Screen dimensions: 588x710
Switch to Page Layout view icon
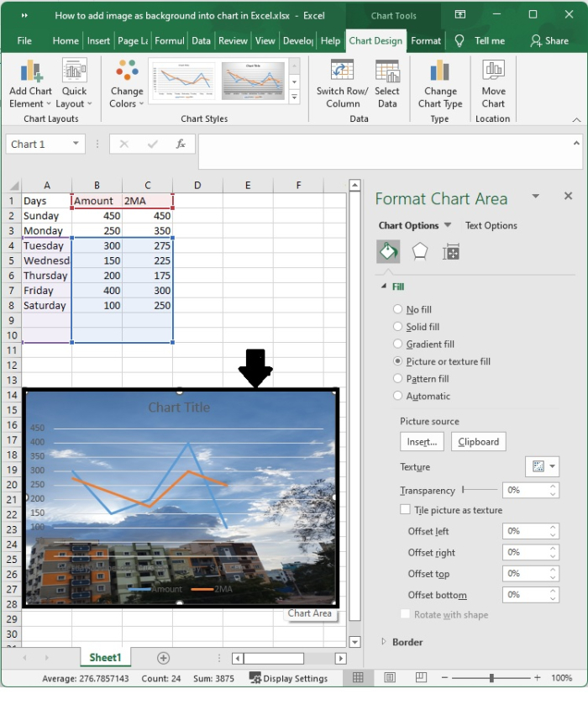(390, 677)
